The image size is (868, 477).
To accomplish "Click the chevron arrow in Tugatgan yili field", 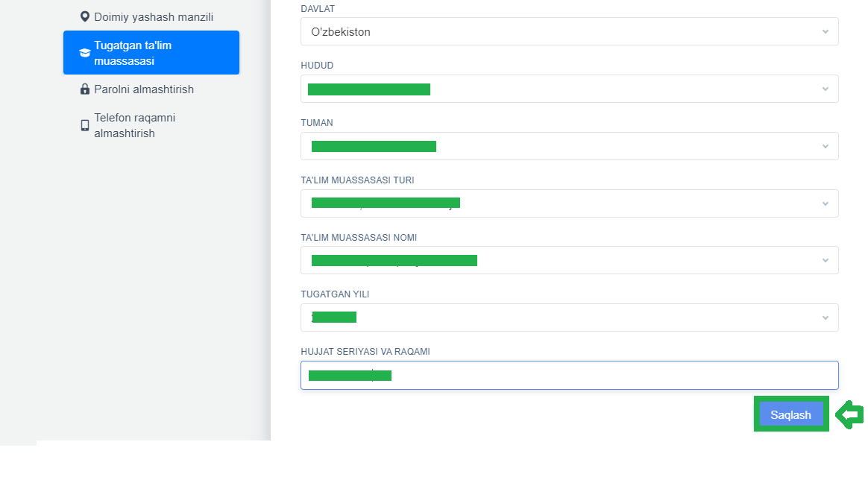I will click(x=825, y=318).
